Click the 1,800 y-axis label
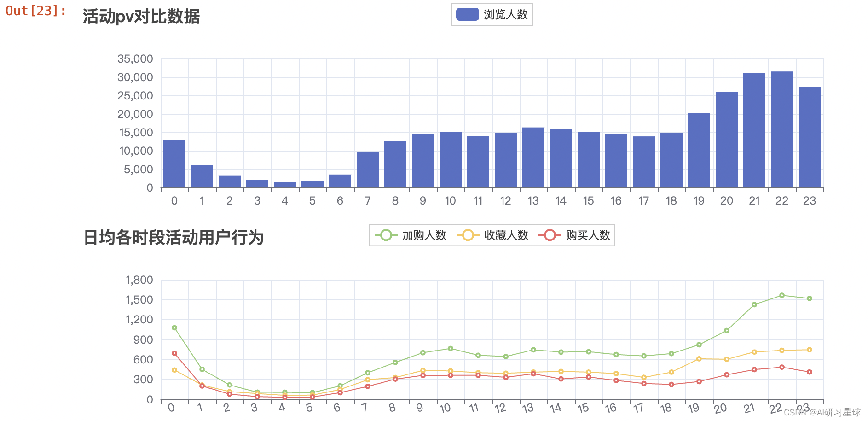The image size is (868, 421). coord(139,280)
